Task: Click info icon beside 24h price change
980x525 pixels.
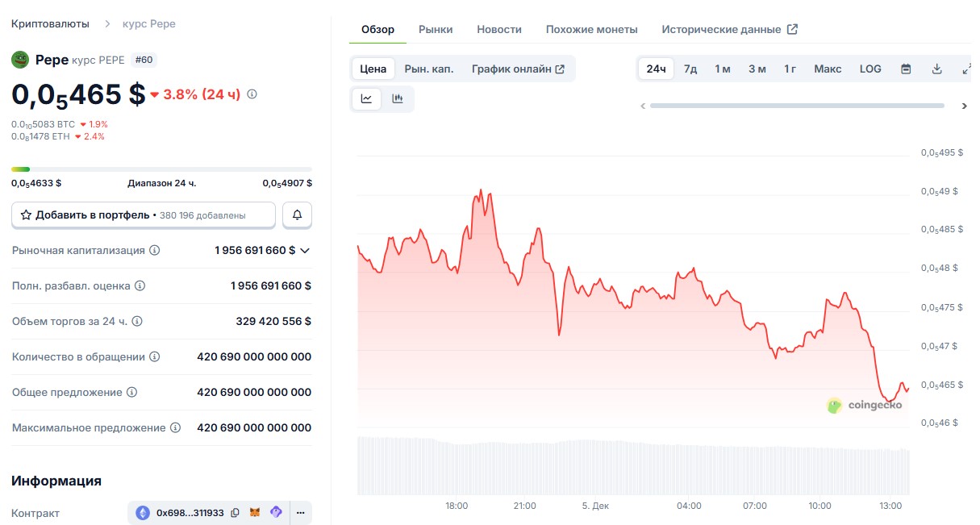Action: pos(252,94)
